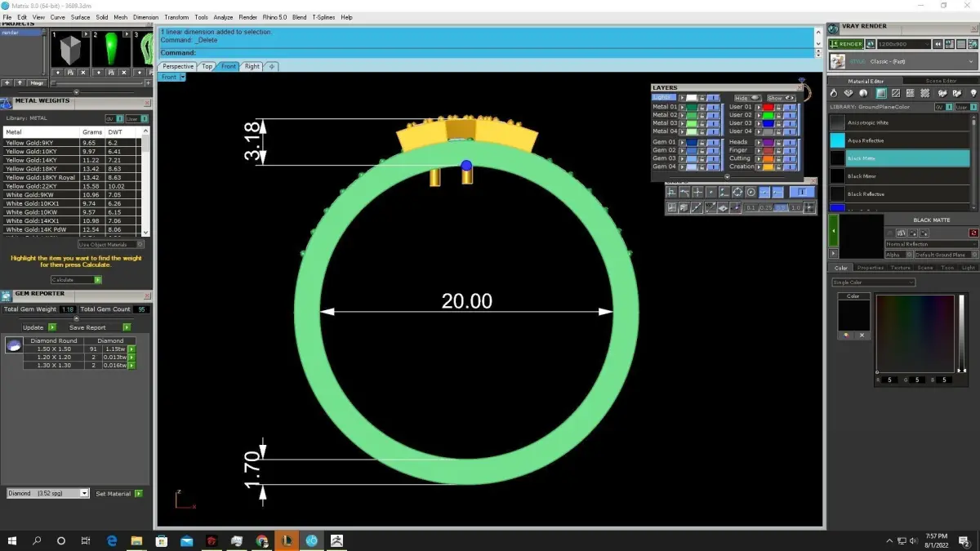This screenshot has height=551, width=980.
Task: Click the Set Material button
Action: (x=118, y=493)
